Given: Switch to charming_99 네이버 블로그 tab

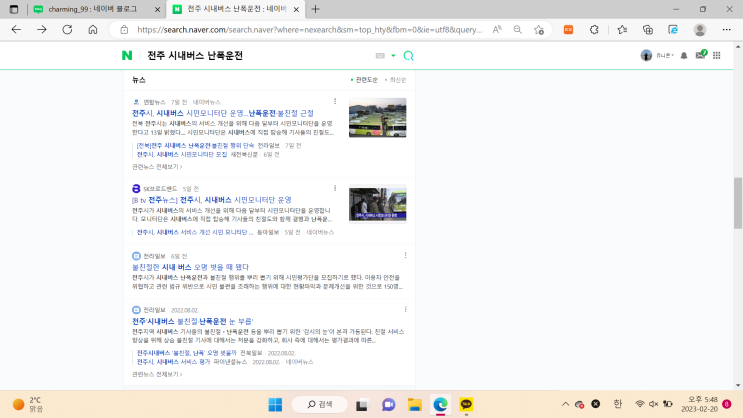Looking at the screenshot, I should point(93,9).
